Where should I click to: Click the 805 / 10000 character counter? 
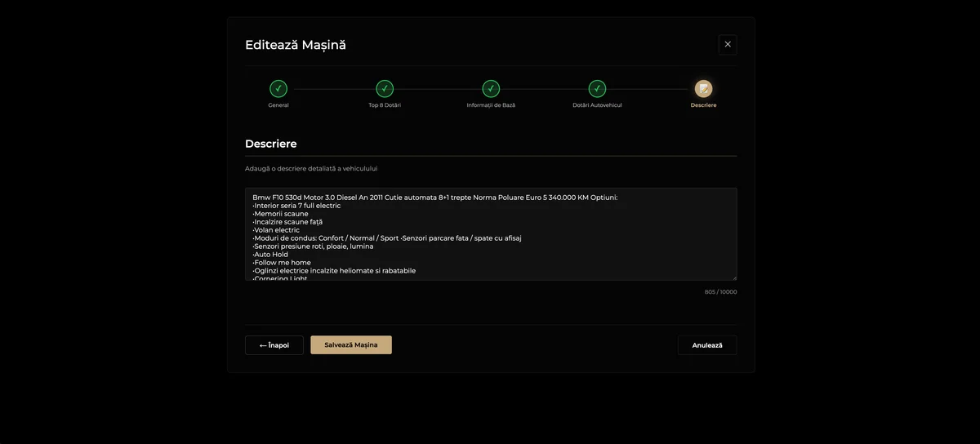[720, 292]
